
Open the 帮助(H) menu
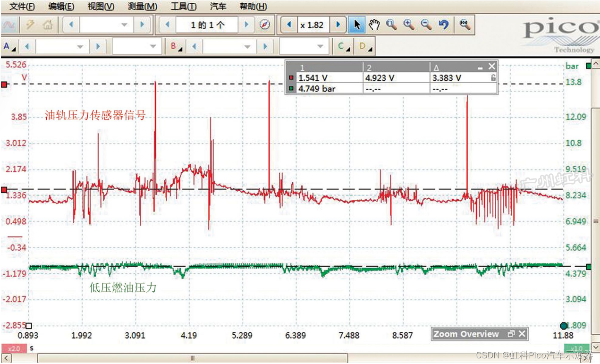(253, 7)
